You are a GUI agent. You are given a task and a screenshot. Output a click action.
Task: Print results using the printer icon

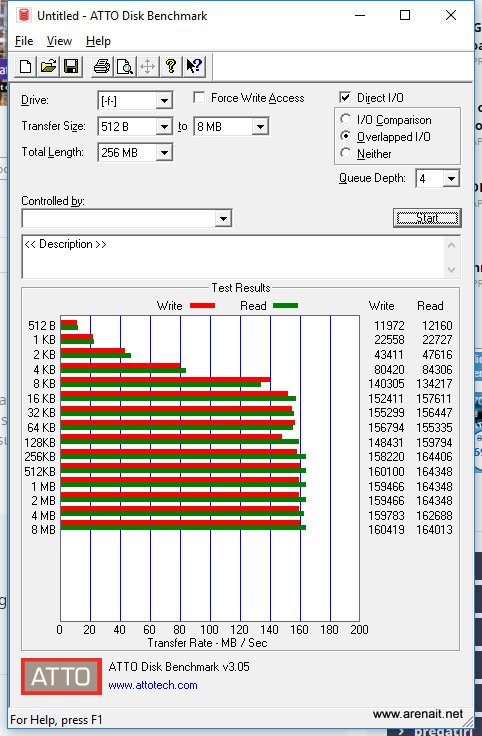[102, 66]
